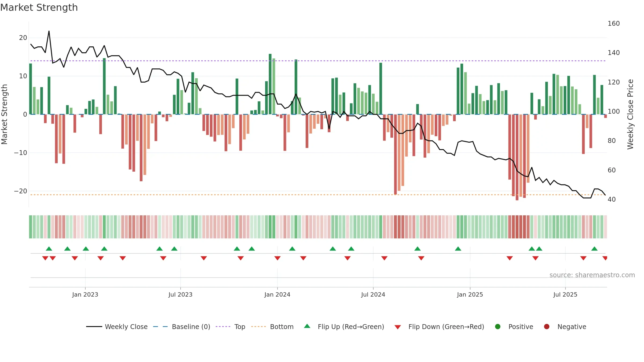Viewport: 644px width, 362px height.
Task: Click the last green flip-up marker after Jul 2025
Action: click(x=594, y=249)
